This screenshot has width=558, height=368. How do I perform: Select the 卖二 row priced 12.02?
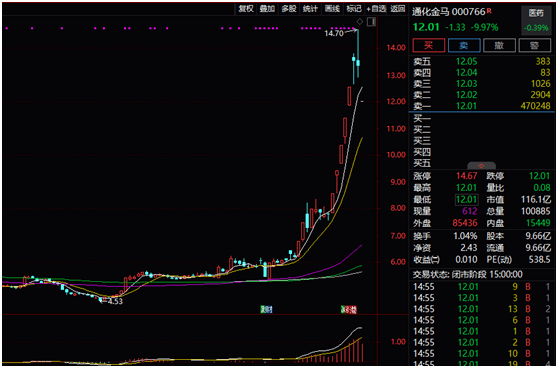click(x=481, y=95)
